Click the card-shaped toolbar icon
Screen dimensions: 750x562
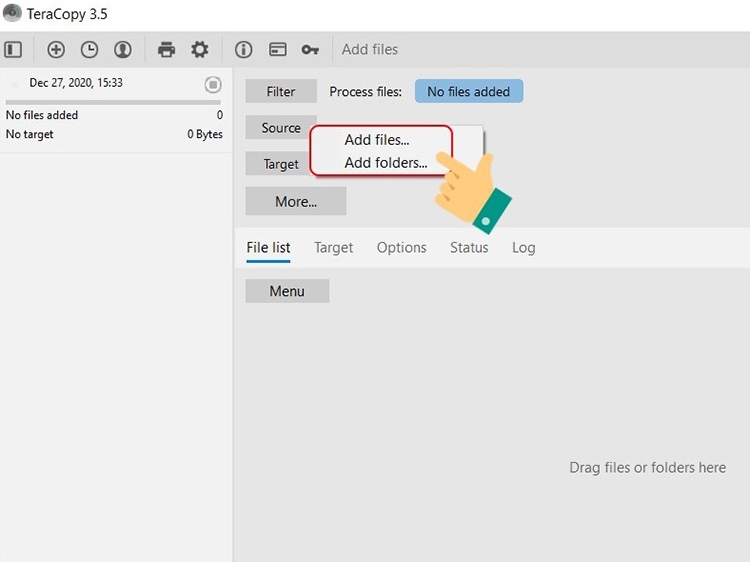278,49
